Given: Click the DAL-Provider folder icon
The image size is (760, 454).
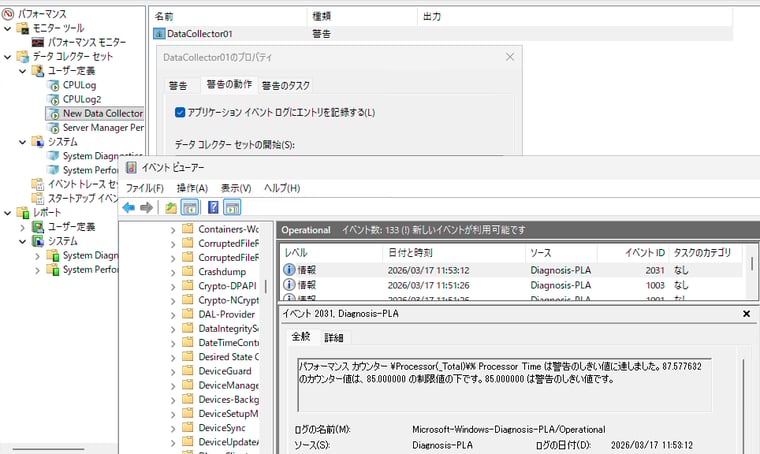Looking at the screenshot, I should click(188, 314).
